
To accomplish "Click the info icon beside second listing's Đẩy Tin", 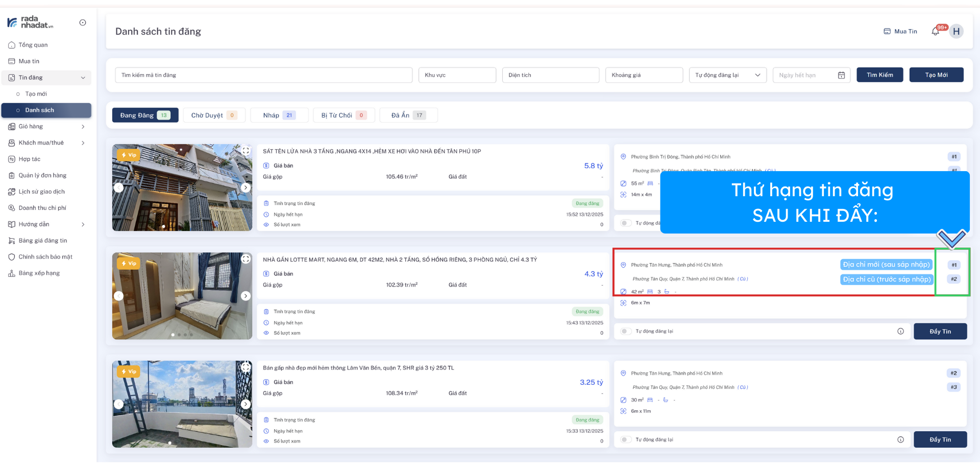I will [900, 332].
